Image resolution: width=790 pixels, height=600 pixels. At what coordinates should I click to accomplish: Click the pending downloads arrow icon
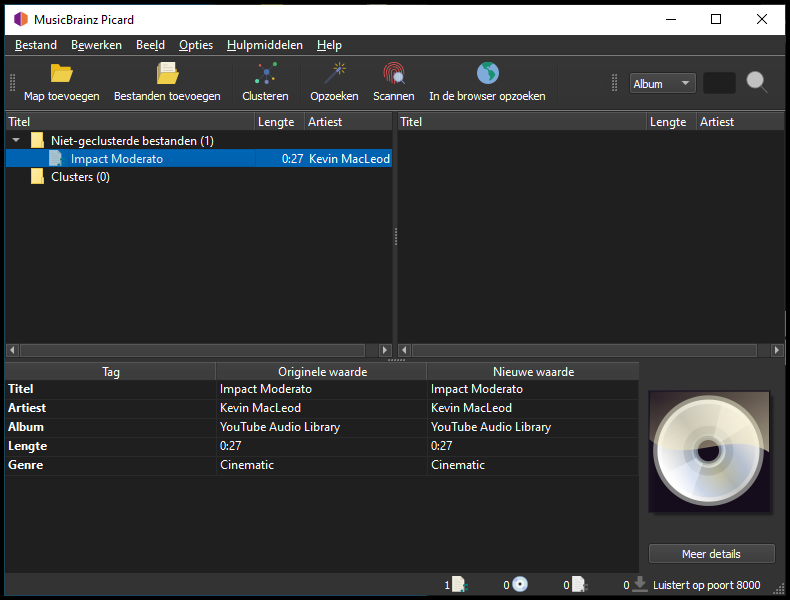point(639,584)
